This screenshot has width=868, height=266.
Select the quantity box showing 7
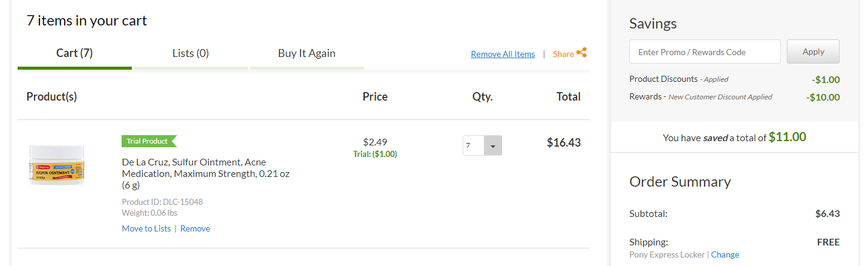[x=482, y=145]
